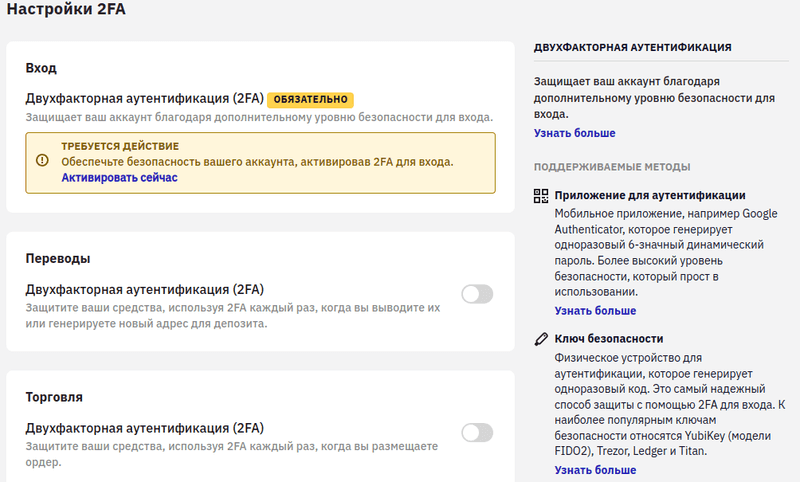Enable the 2FA toggle under Торговля
Screen dimensions: 800x482
click(477, 433)
